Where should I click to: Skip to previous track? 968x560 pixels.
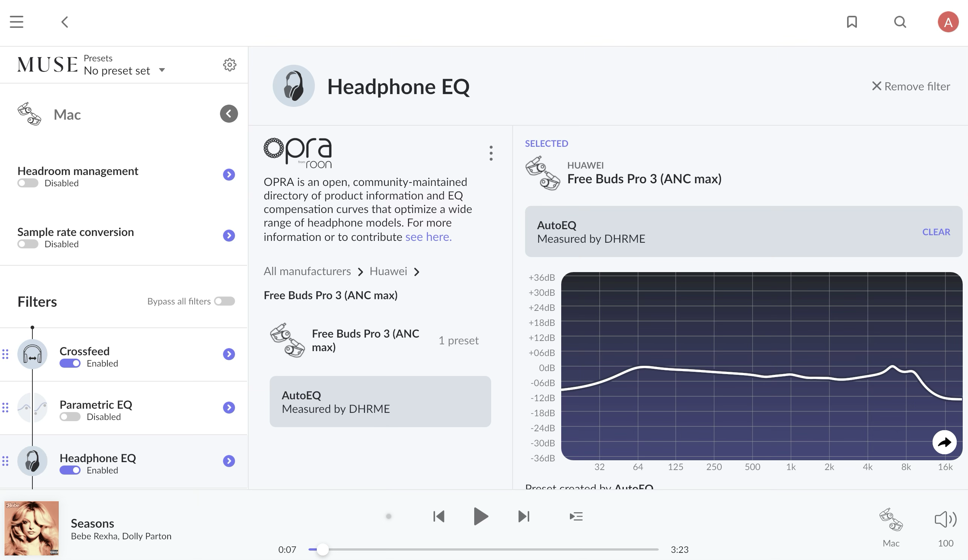tap(438, 516)
